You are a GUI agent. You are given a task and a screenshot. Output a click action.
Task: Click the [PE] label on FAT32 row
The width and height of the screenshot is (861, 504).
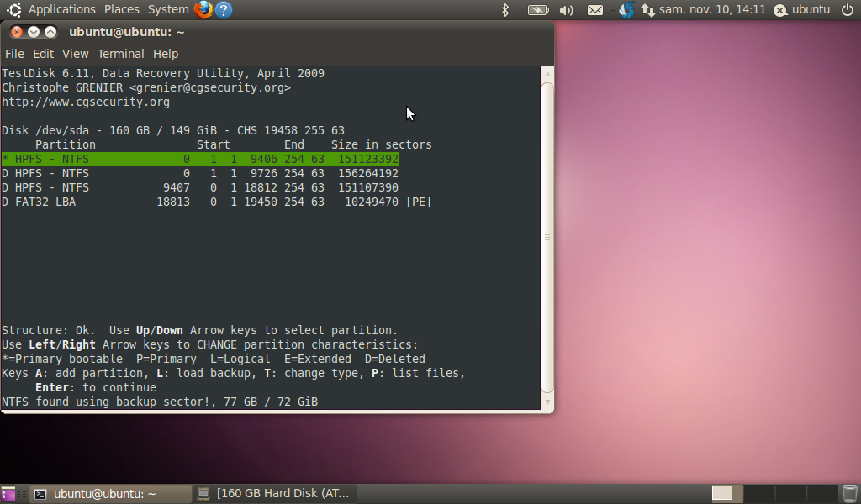[x=419, y=202]
